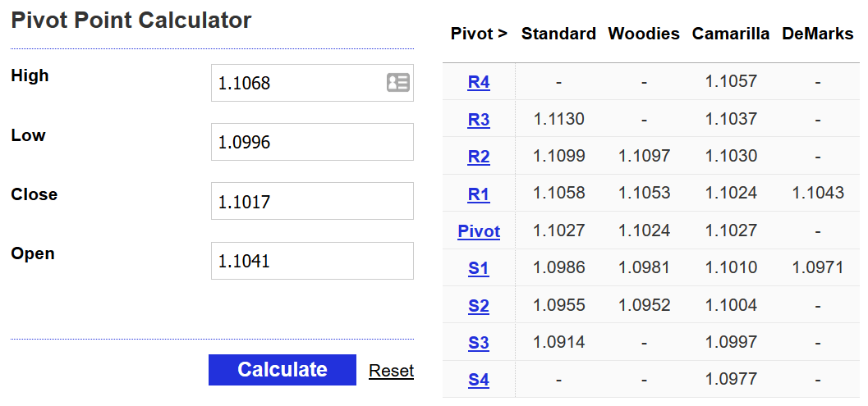Image resolution: width=868 pixels, height=406 pixels.
Task: Click the R1 resistance link
Action: click(x=479, y=194)
